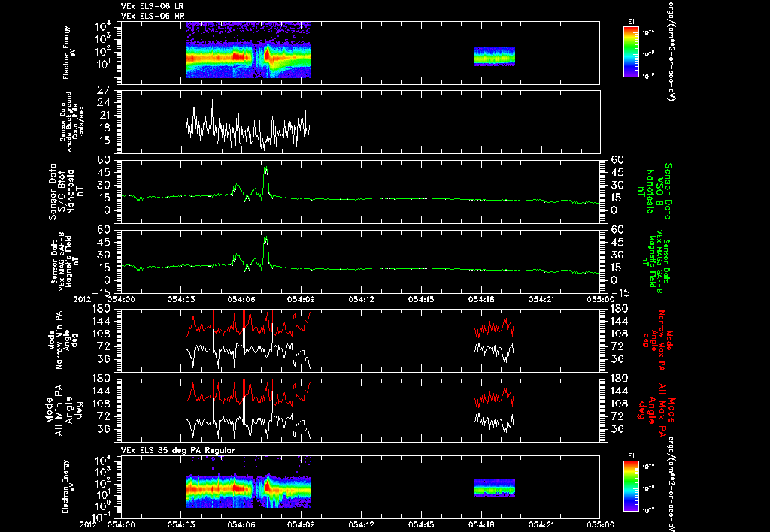Click the anode background count rate white trace
Screen dimensions: 770x532
click(x=248, y=128)
